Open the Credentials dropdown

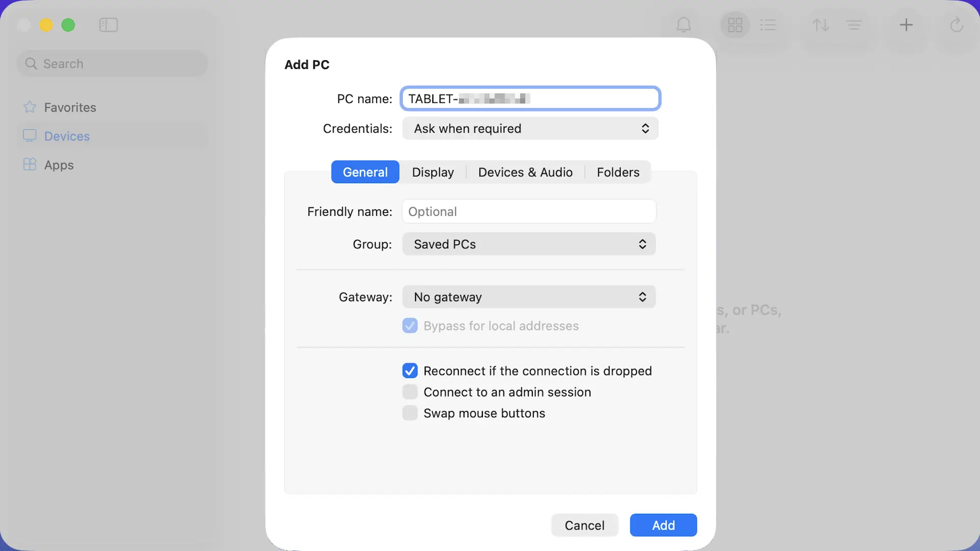530,129
